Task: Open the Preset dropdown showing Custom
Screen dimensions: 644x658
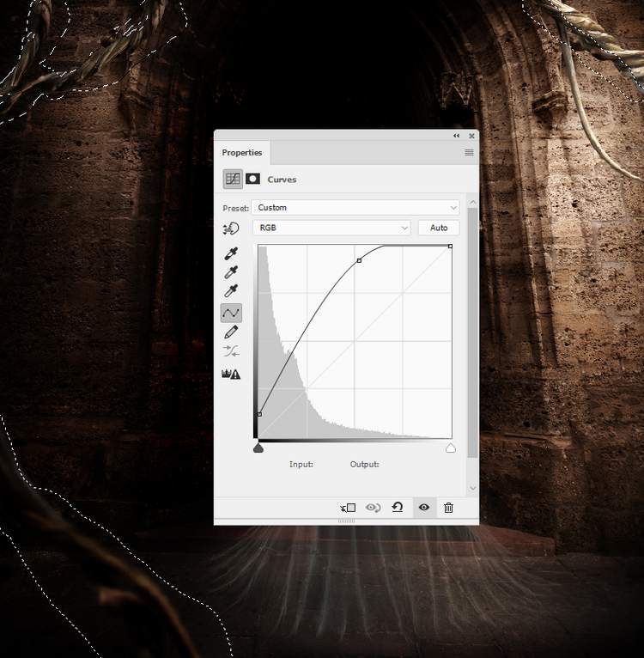Action: 355,208
